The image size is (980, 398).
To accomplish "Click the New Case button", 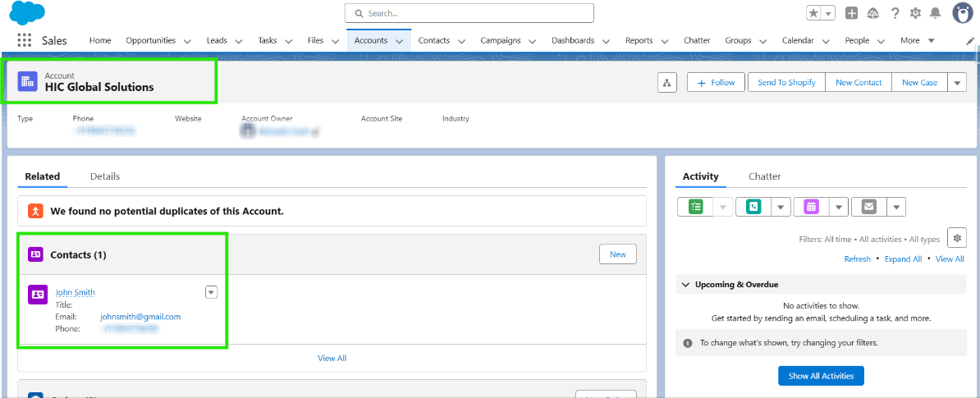I will point(919,83).
